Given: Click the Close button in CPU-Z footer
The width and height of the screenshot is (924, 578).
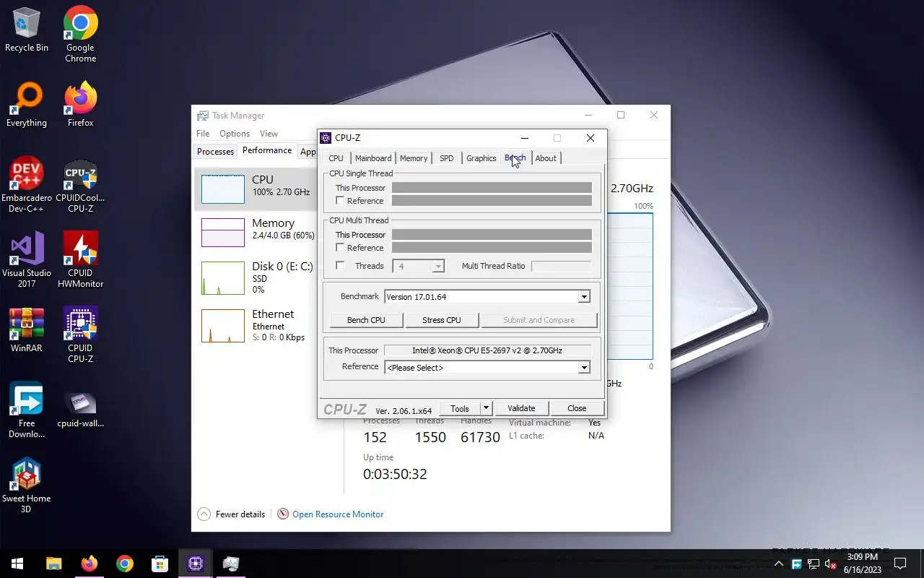Looking at the screenshot, I should [577, 408].
